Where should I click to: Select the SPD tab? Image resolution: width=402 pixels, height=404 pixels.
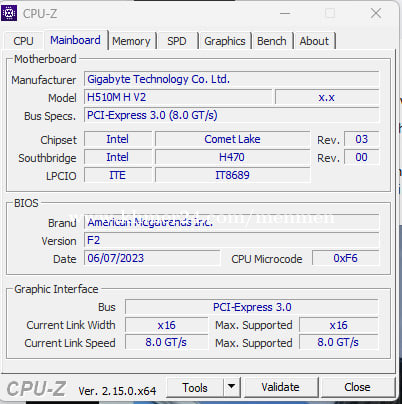pos(177,41)
